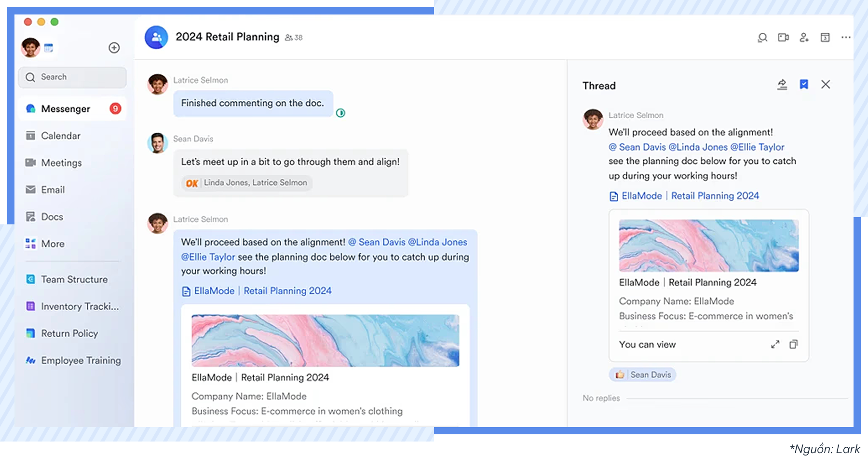Go to the Meetings section
The image size is (868, 456).
tap(72, 163)
